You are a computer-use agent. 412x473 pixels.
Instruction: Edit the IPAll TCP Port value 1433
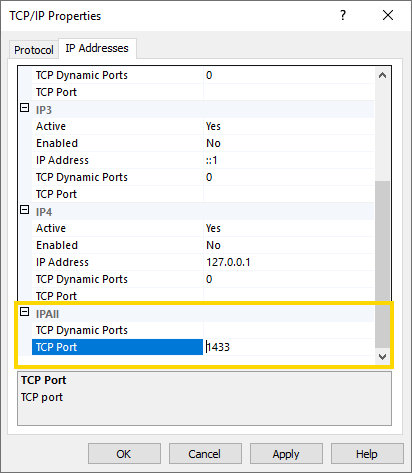coord(288,347)
